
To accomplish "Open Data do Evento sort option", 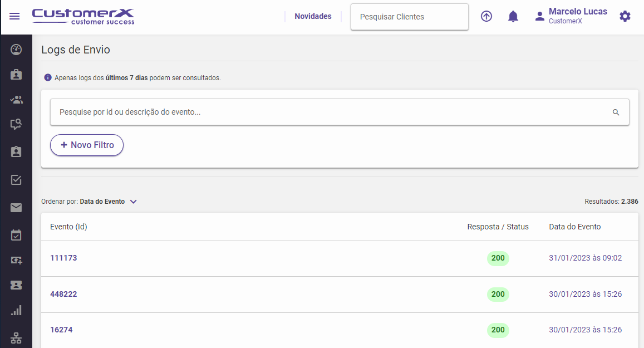I will tap(102, 202).
